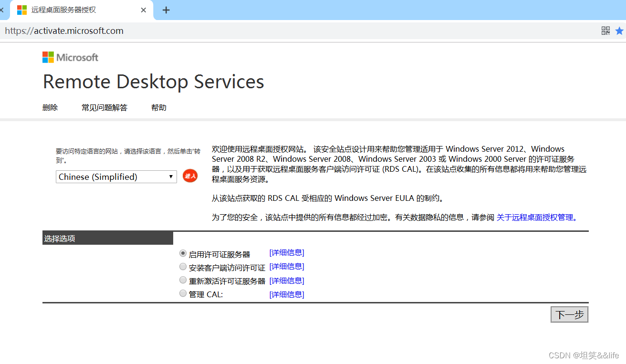Open 详细信息 link for 管理 CAL

tap(287, 295)
